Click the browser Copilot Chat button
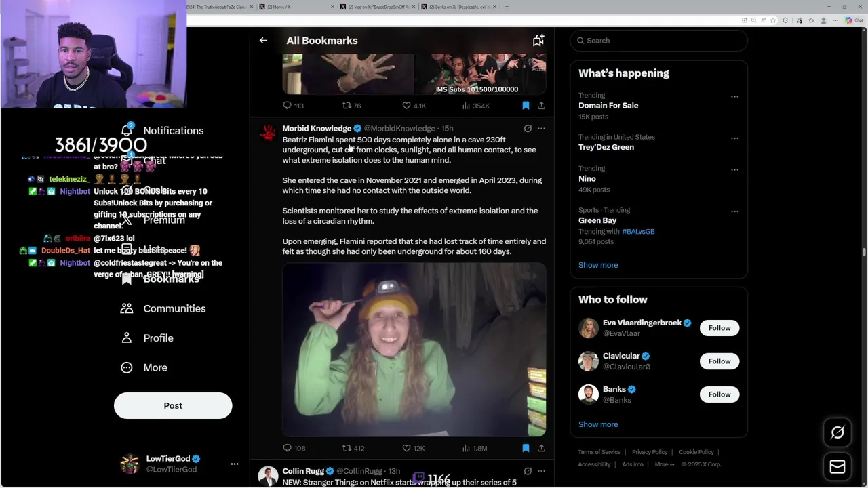 tap(854, 20)
